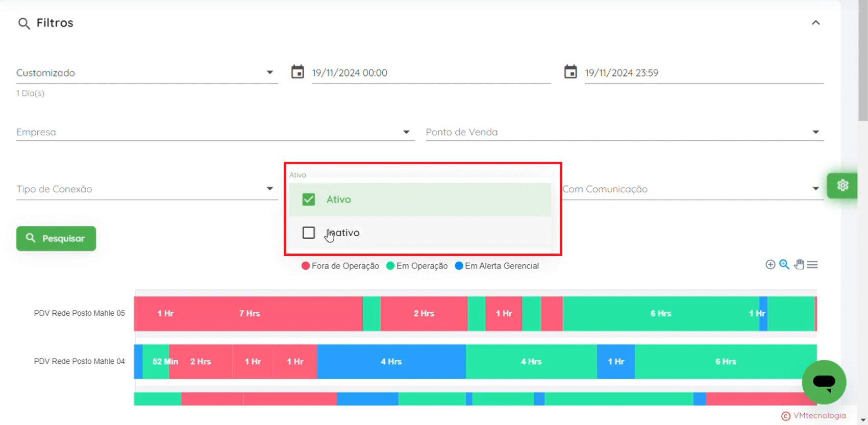
Task: Click the Pesquisar button
Action: (56, 238)
